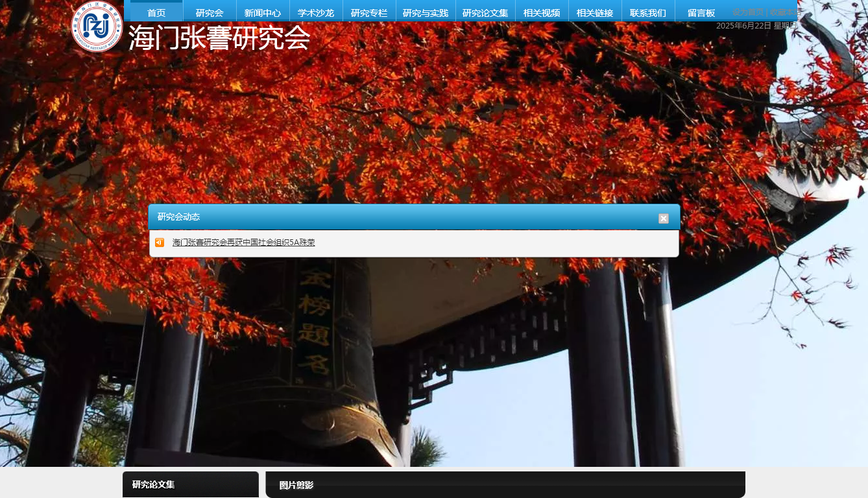Select the 学术沙龙 menu item

tap(316, 12)
